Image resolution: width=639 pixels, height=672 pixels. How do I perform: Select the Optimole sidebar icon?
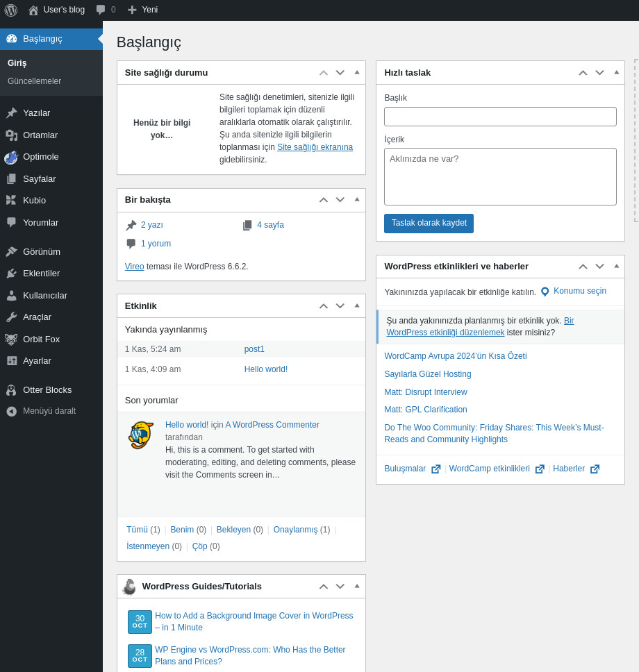click(11, 157)
